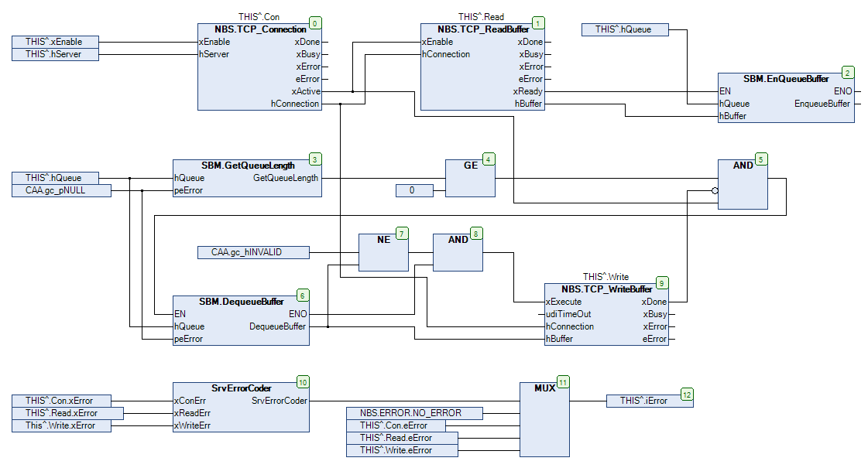
Task: Click order badge 11 on MUX block
Action: (563, 382)
